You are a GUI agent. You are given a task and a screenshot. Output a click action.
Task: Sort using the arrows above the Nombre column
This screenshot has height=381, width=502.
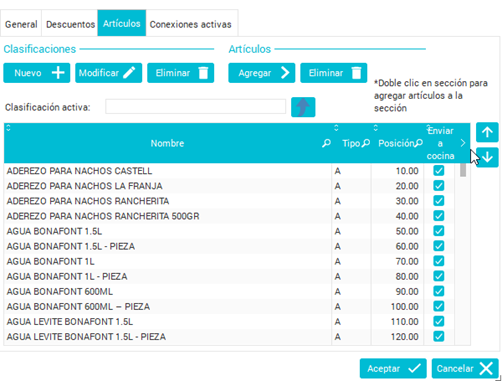pos(8,128)
